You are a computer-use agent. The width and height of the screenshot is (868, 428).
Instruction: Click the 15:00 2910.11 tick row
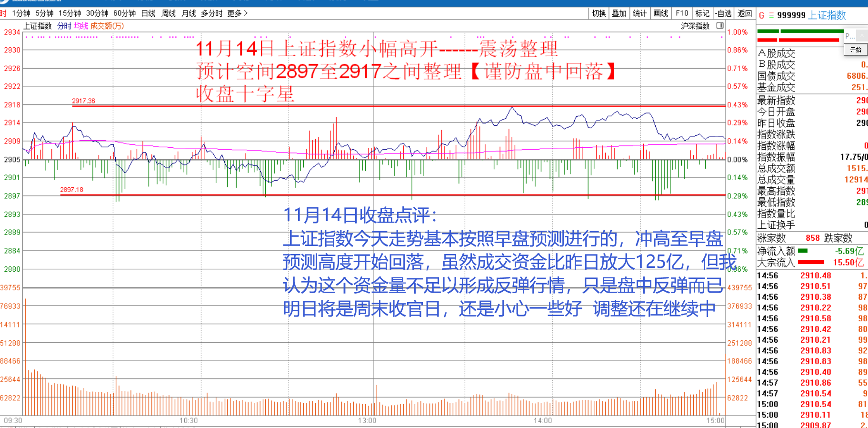[812, 415]
